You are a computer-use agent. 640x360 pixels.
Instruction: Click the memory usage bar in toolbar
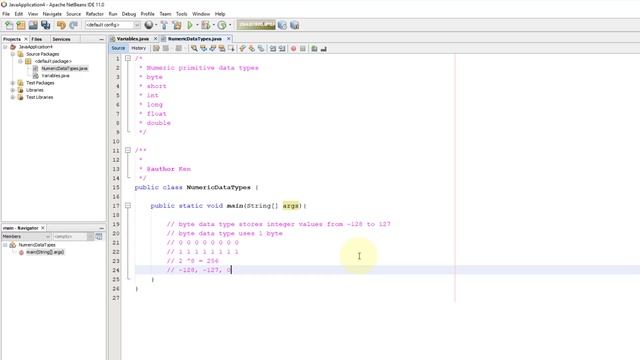(256, 25)
